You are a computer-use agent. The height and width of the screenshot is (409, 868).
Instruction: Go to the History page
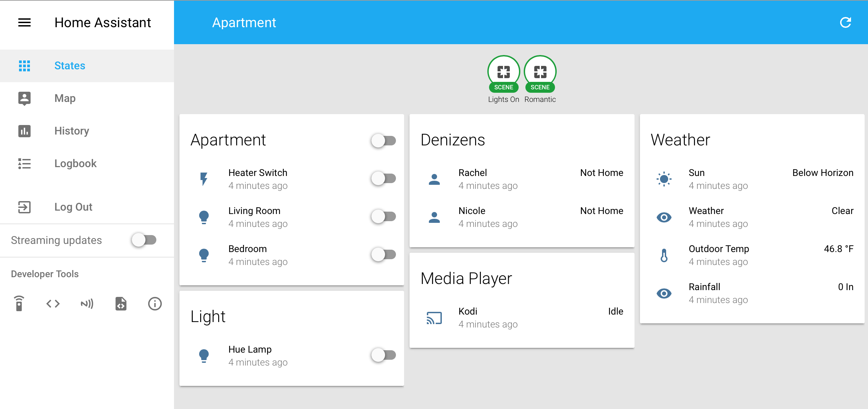72,131
